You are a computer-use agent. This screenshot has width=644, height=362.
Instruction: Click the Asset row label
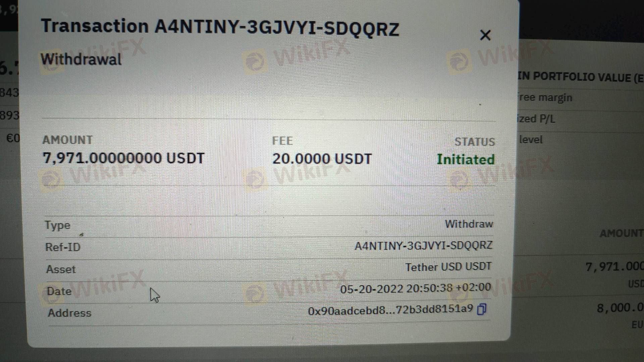tap(61, 269)
